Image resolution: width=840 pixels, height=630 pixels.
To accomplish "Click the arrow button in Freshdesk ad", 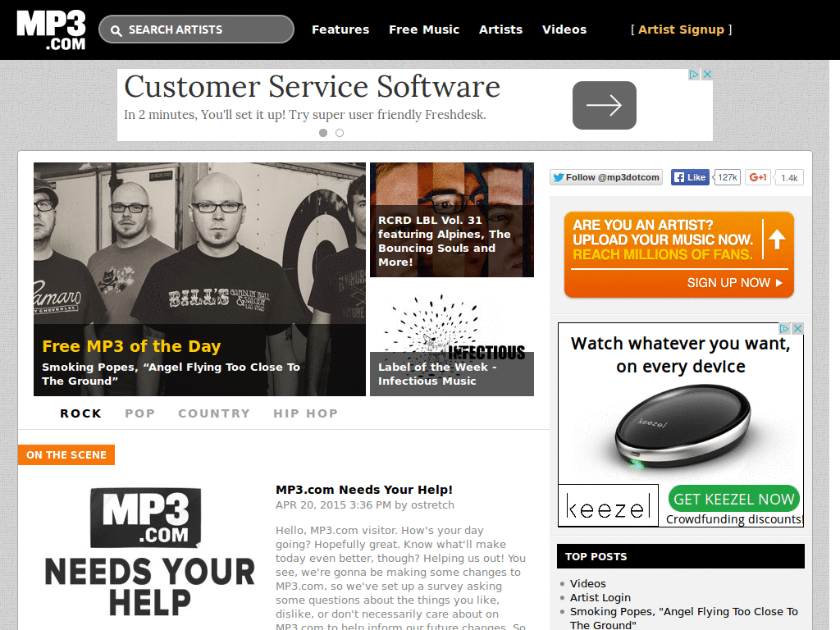I will 605,105.
